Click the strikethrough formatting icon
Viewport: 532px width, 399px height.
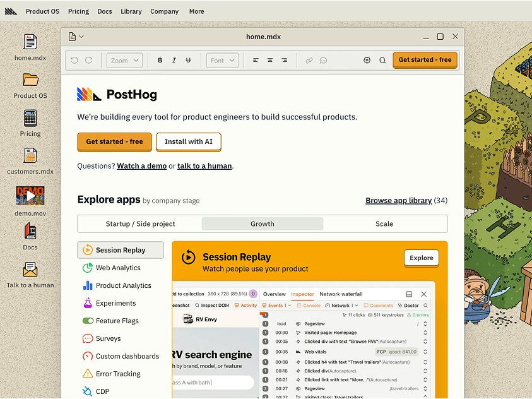[188, 61]
